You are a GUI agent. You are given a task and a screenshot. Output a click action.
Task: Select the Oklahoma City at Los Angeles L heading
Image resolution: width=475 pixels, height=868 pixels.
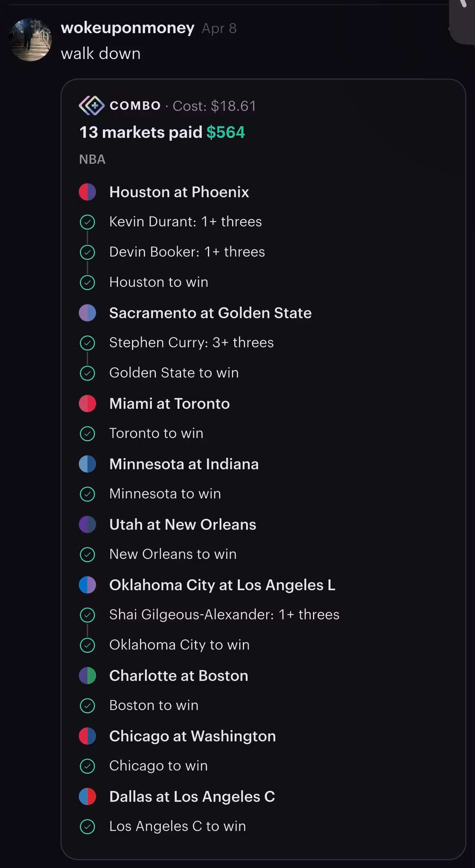click(222, 585)
